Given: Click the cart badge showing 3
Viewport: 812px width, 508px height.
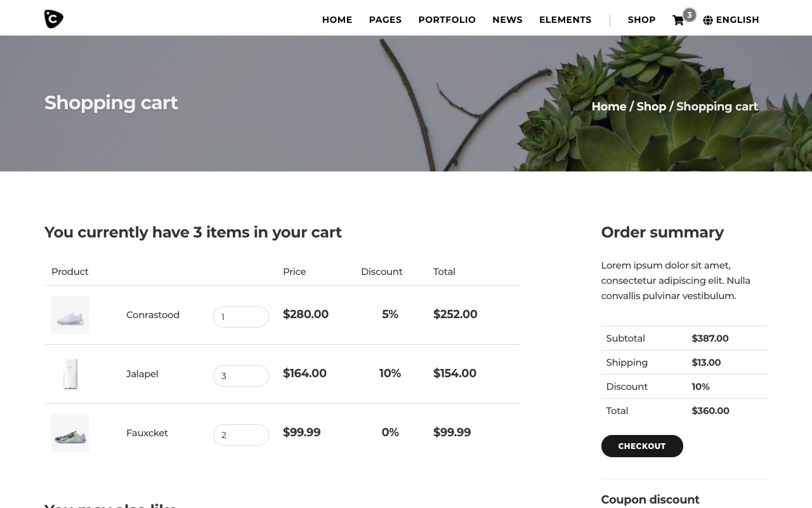Looking at the screenshot, I should 689,15.
